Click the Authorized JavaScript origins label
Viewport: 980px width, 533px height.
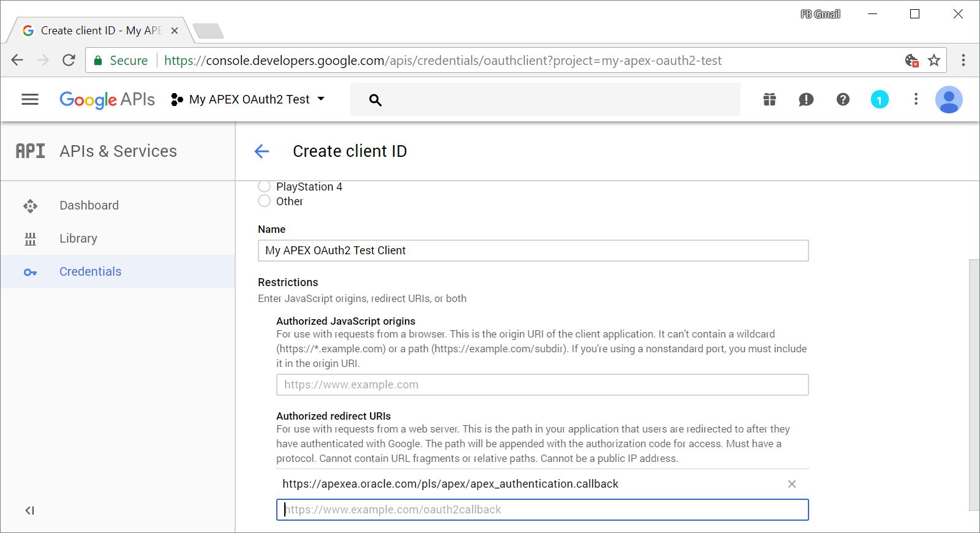(345, 321)
